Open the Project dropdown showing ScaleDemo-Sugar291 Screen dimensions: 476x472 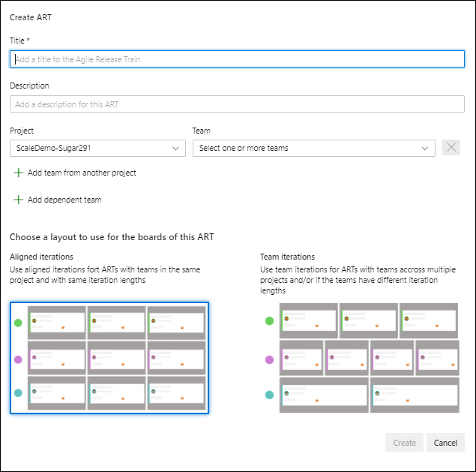pyautogui.click(x=97, y=148)
